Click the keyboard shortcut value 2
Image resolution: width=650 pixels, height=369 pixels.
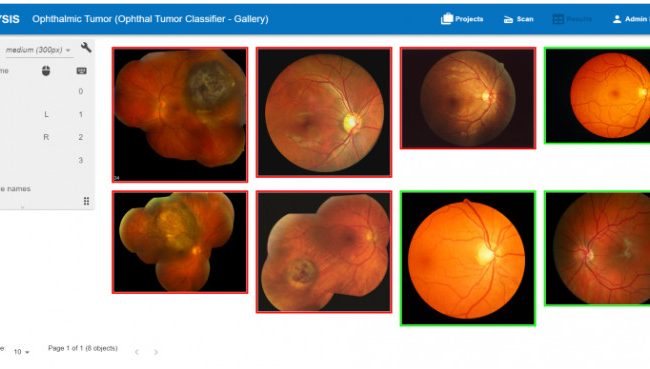[x=81, y=137]
